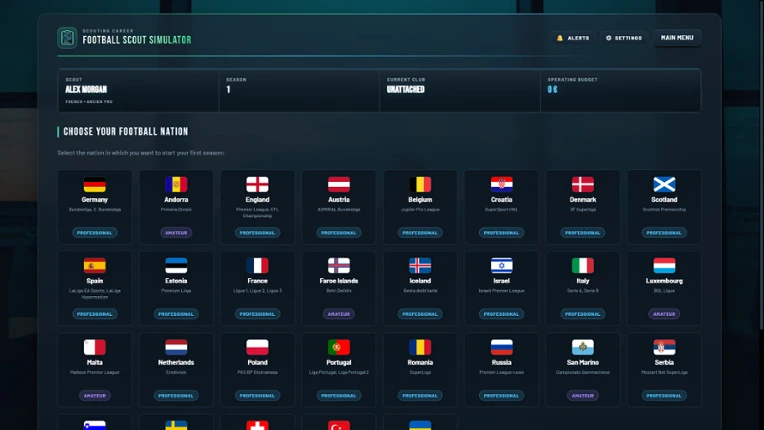Viewport: 764px width, 430px height.
Task: Pick the Italy flag icon
Action: (x=583, y=266)
